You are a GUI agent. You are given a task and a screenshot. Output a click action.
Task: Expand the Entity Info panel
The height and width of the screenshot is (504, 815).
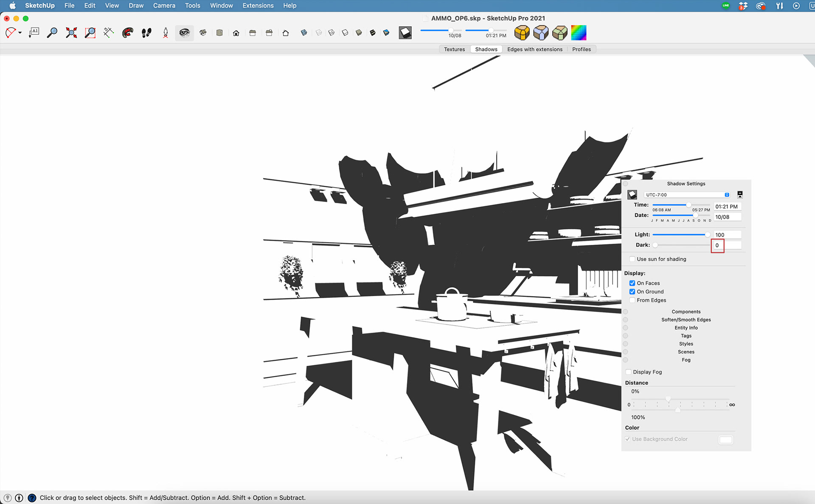(x=686, y=328)
